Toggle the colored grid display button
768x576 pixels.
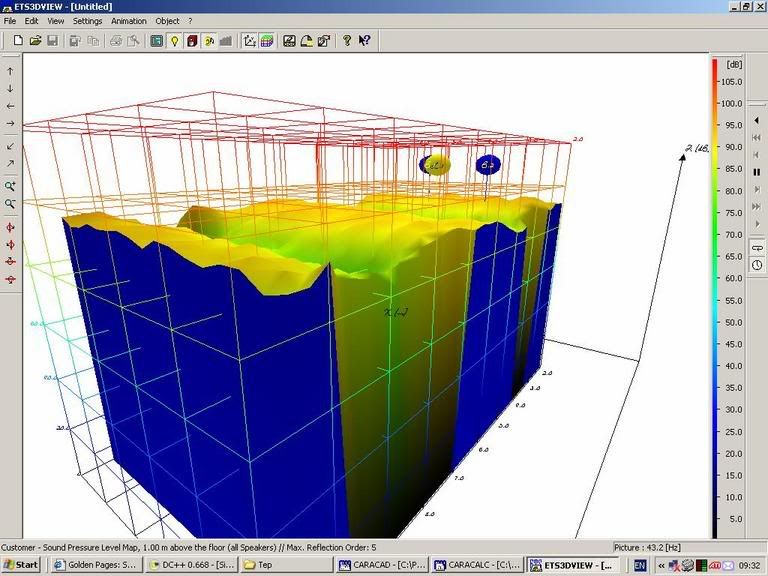[267, 41]
